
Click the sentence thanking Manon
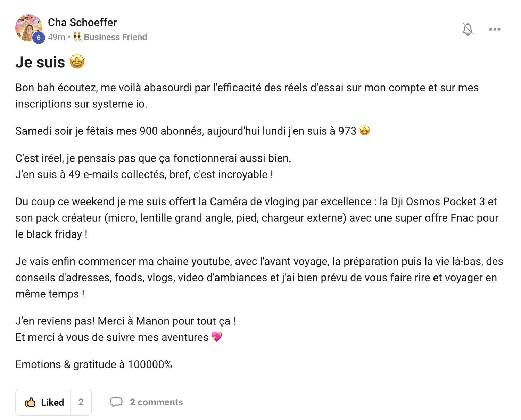pos(125,321)
